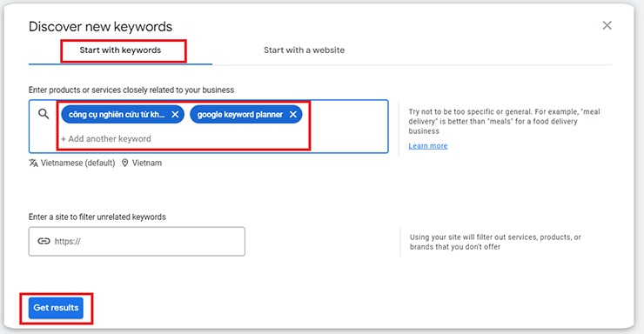Remove the 'google keyword planner' keyword chip
The height and width of the screenshot is (334, 644).
(x=292, y=115)
